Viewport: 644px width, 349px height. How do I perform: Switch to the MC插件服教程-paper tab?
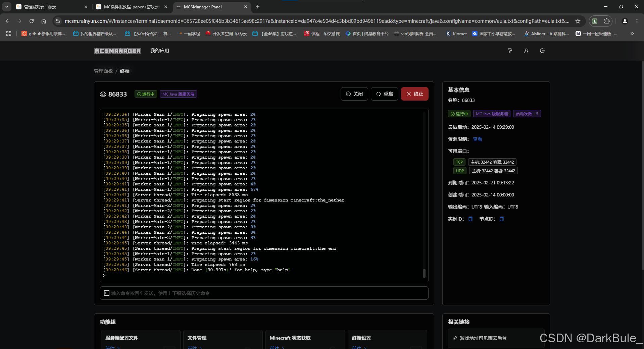click(x=132, y=7)
